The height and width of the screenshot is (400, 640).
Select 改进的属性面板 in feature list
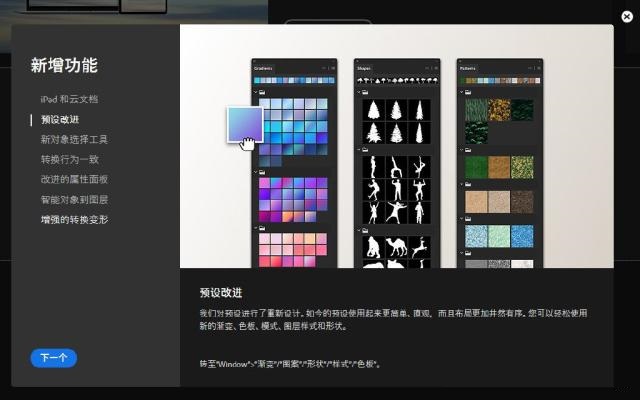(x=74, y=180)
